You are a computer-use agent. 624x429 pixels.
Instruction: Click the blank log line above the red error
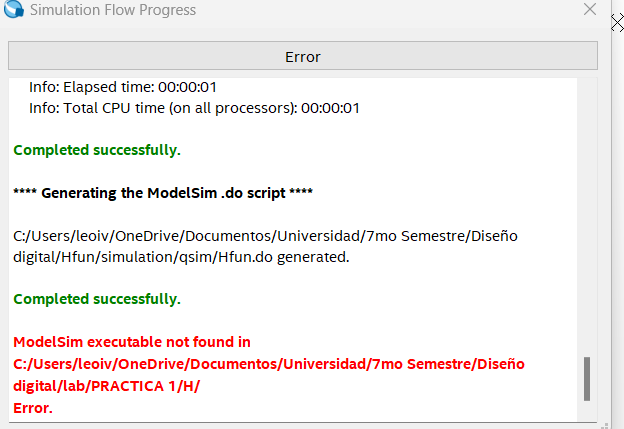click(290, 321)
